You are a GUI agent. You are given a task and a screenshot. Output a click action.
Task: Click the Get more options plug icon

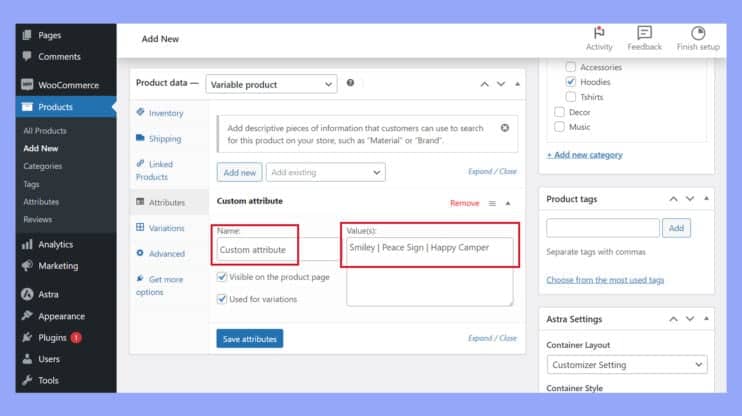[x=140, y=278]
